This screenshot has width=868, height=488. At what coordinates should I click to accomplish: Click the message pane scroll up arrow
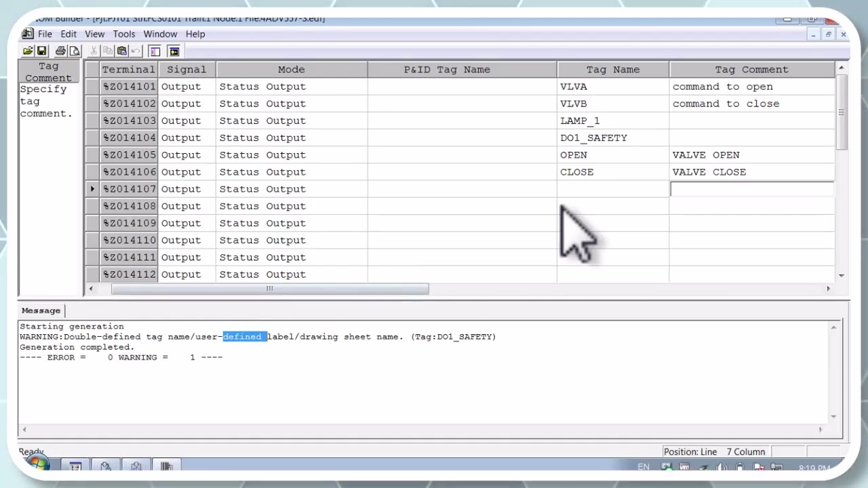pos(833,327)
